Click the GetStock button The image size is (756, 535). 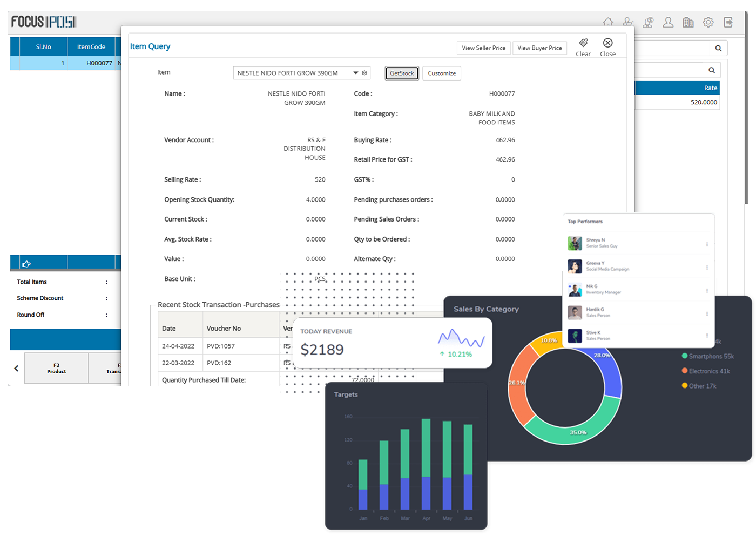click(x=402, y=73)
